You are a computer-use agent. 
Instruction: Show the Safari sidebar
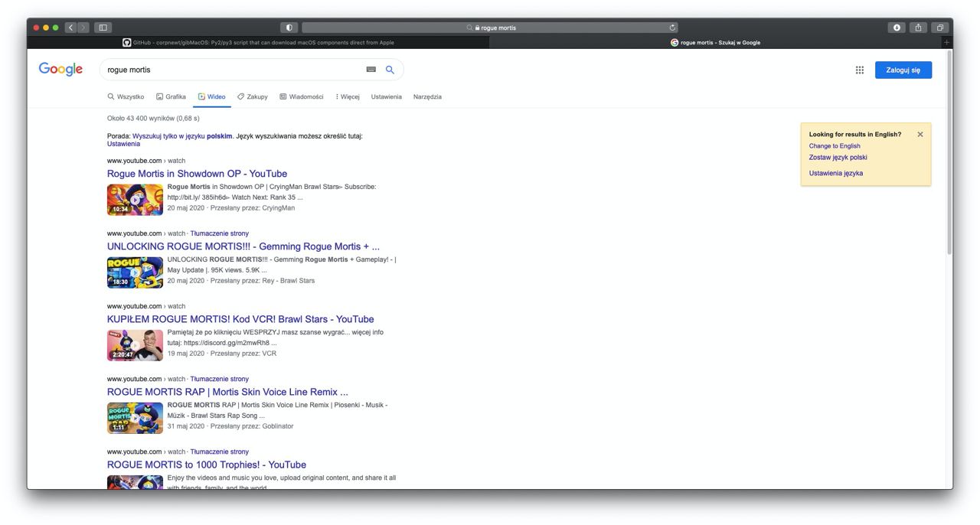103,28
